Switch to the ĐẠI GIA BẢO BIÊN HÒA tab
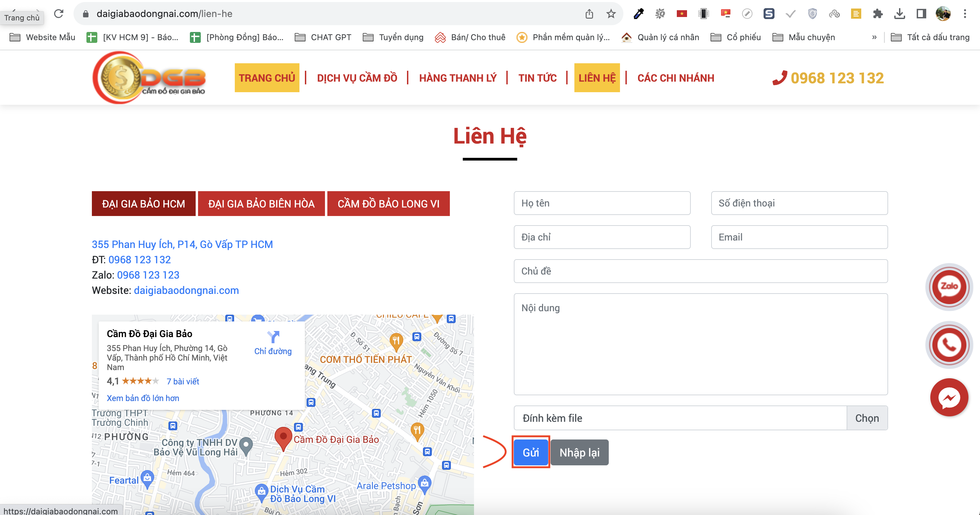 [x=261, y=204]
